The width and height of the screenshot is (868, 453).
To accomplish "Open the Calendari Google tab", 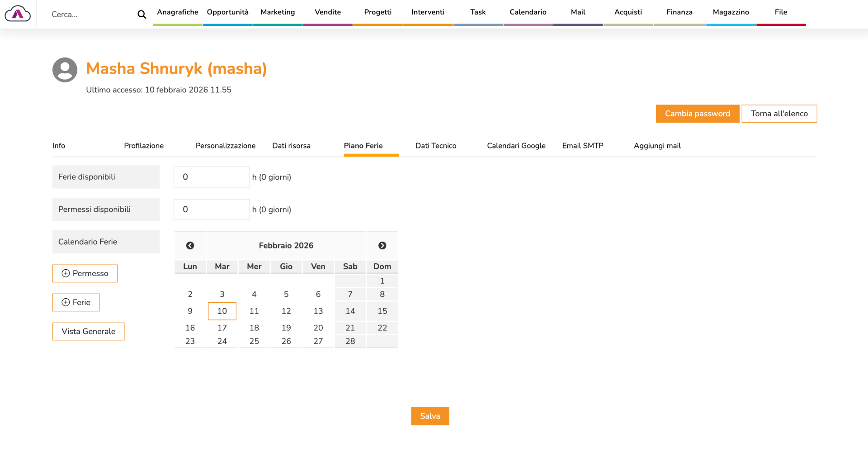I will click(516, 146).
